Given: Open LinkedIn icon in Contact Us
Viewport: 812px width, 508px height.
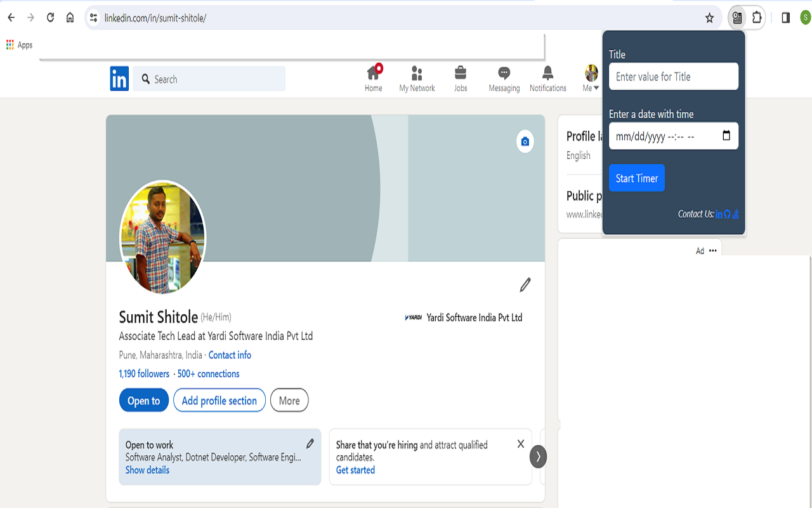Looking at the screenshot, I should [719, 215].
